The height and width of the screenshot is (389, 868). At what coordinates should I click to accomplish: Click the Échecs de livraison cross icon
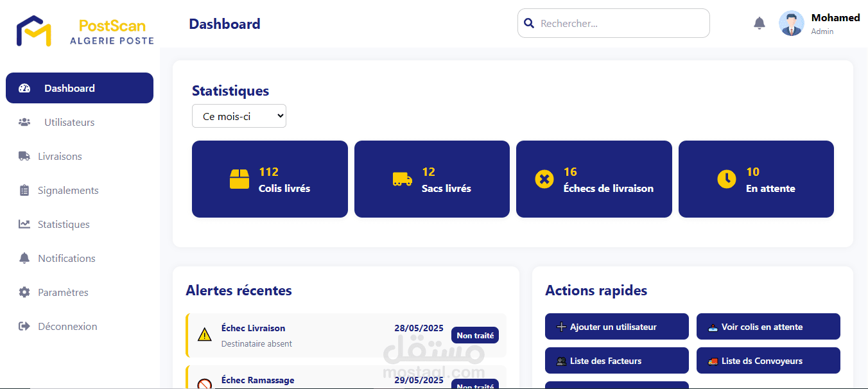pos(544,179)
